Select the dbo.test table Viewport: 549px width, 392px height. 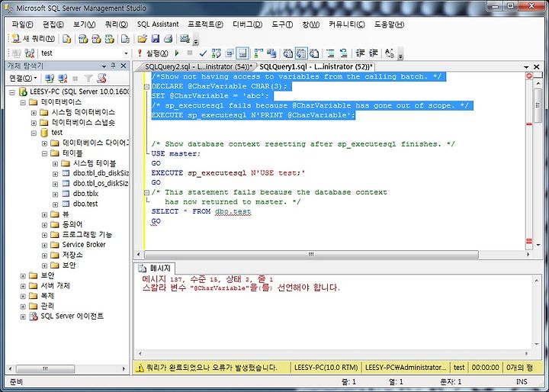[85, 204]
